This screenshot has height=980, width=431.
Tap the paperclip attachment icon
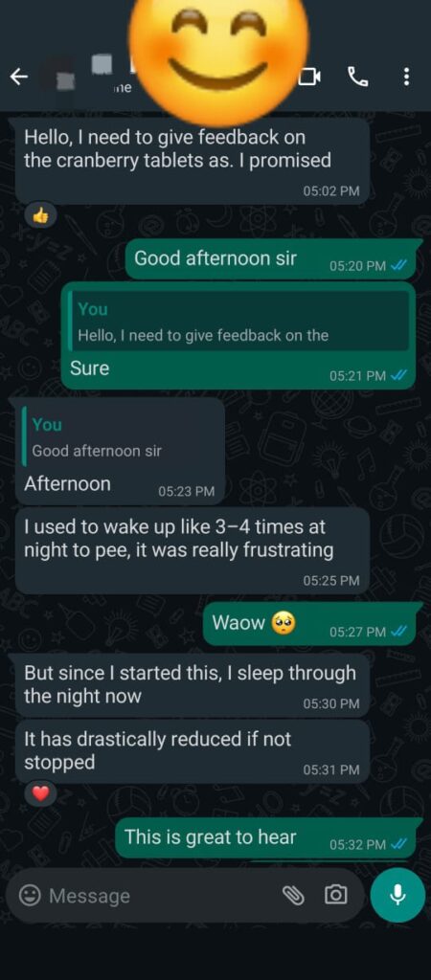coord(293,896)
